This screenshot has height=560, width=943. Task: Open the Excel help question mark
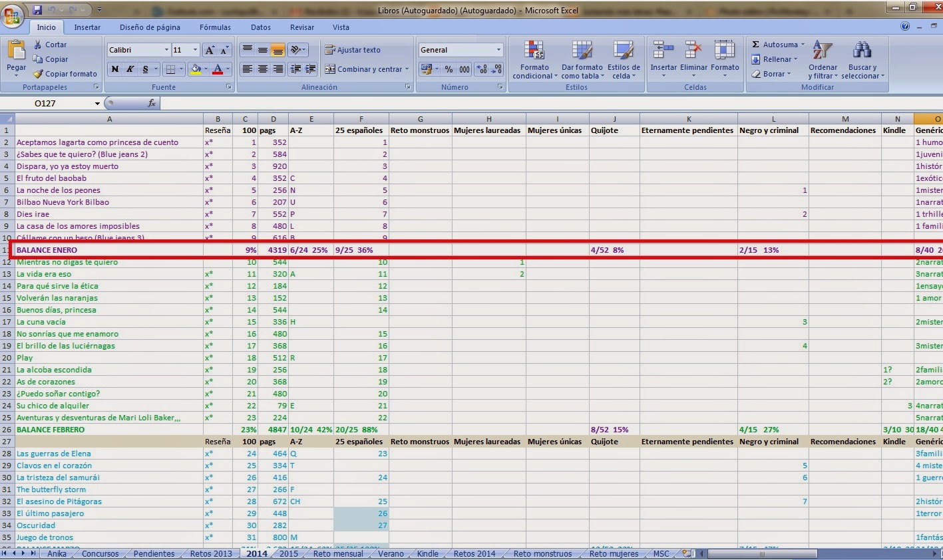(905, 27)
